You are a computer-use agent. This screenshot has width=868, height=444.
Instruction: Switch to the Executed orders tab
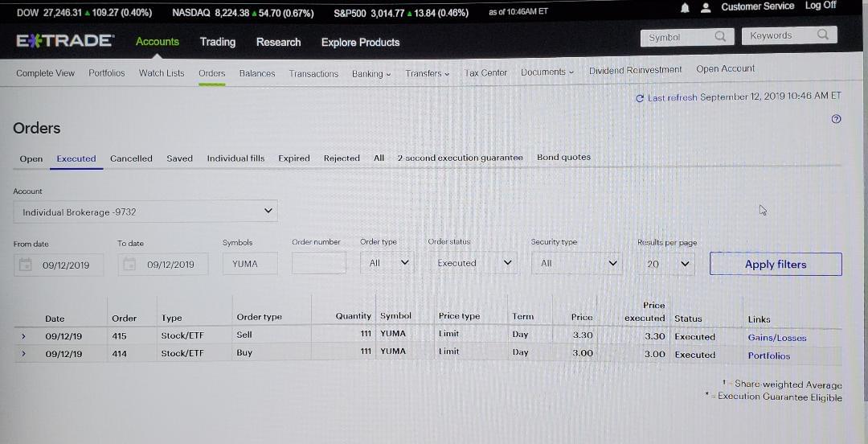tap(76, 158)
